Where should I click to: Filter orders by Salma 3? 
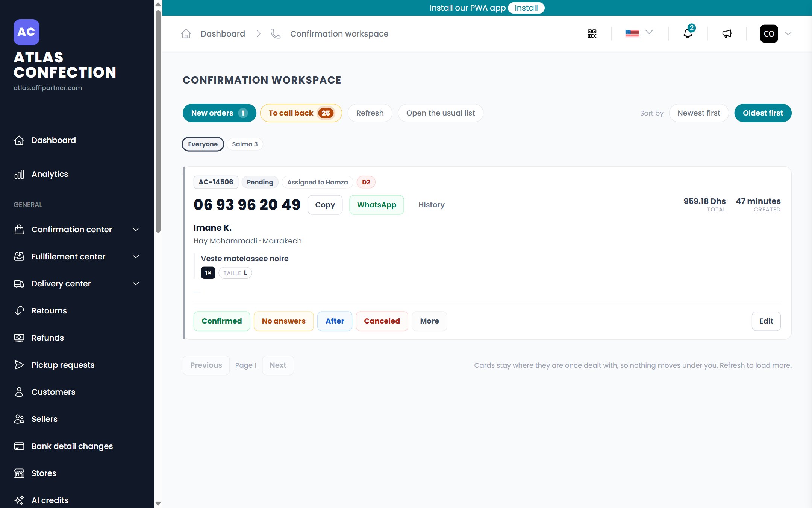[x=245, y=144]
